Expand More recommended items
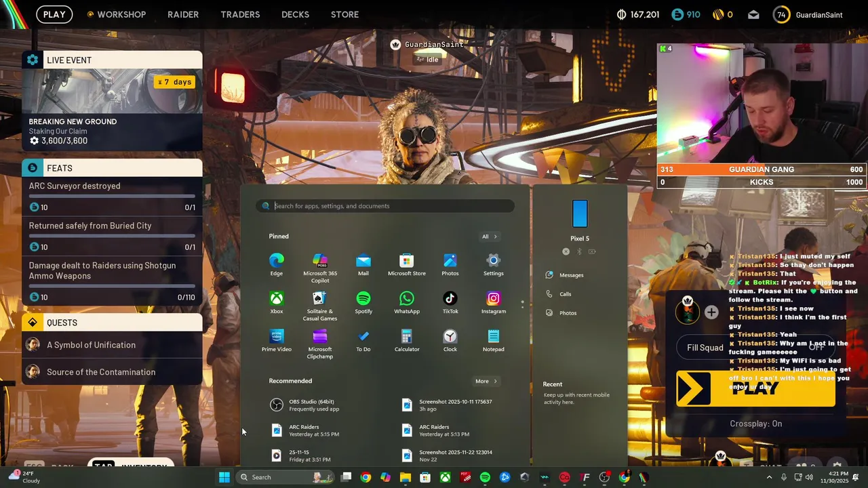Screen dimensions: 868x488 pyautogui.click(x=486, y=381)
